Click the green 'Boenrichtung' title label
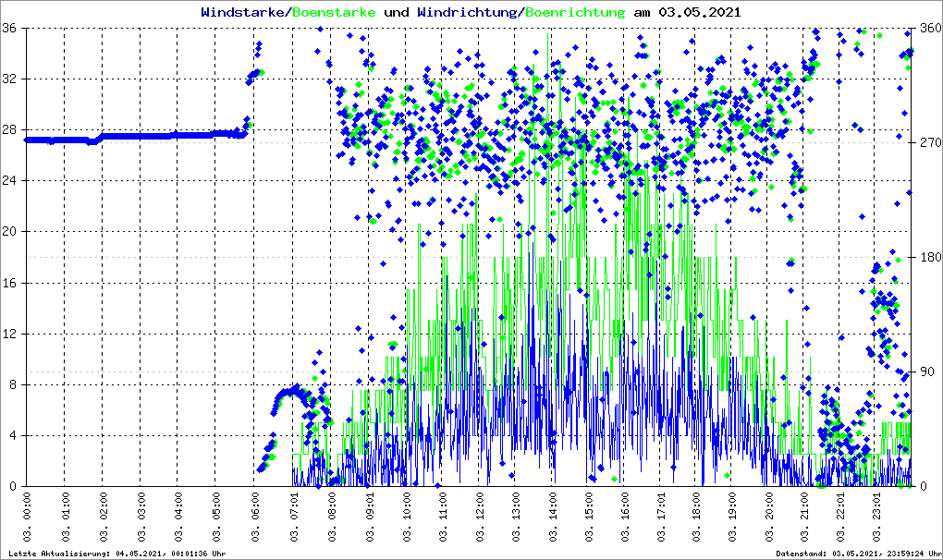Screen dimensions: 943x560 (575, 12)
